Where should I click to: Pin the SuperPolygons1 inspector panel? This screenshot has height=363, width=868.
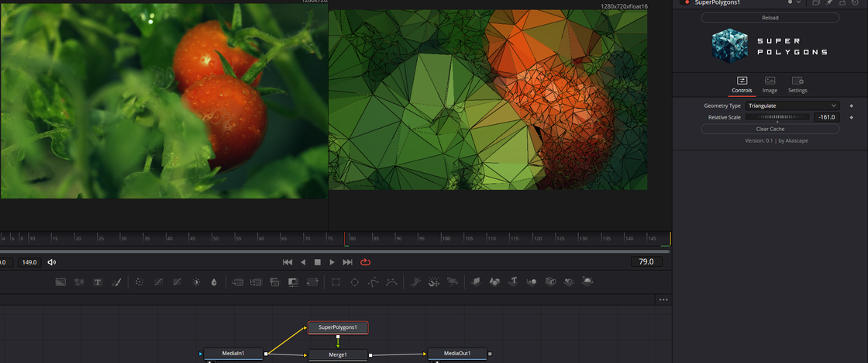828,3
